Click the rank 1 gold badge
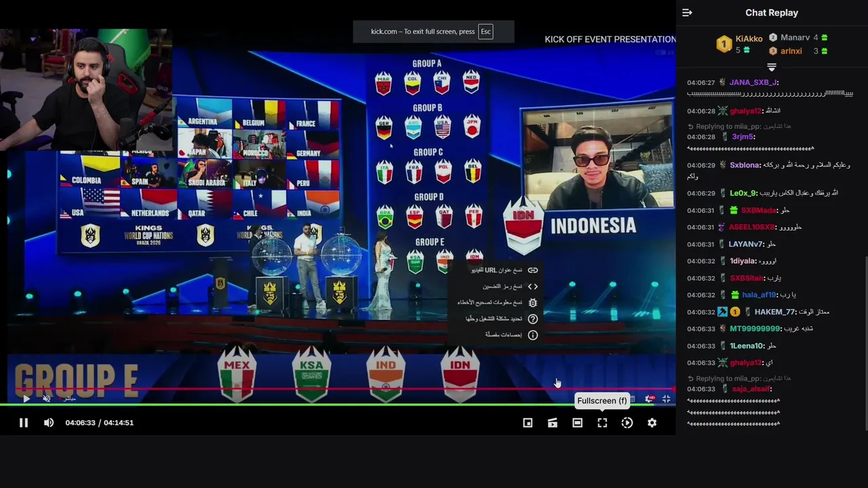868x488 pixels. click(724, 45)
